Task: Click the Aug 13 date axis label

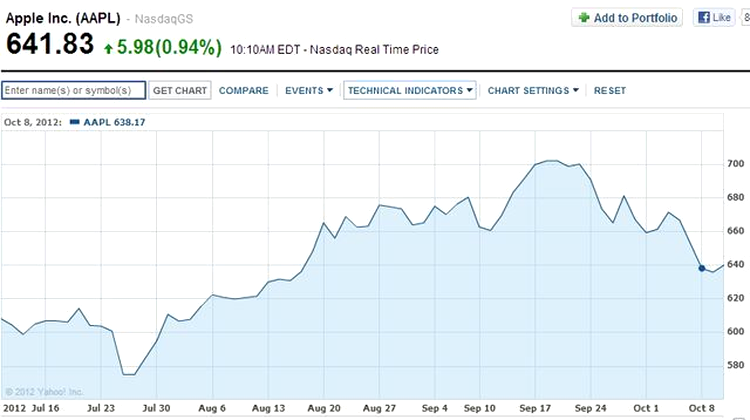Action: [x=268, y=409]
